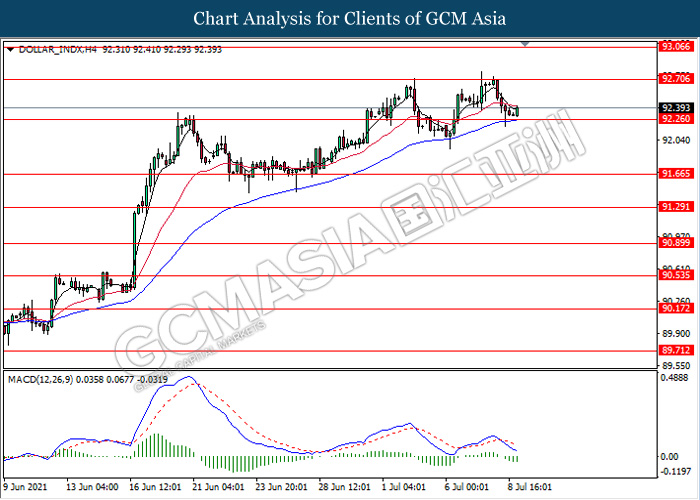The height and width of the screenshot is (500, 700).
Task: Click the 9 Jun 2021 date label
Action: [x=25, y=487]
